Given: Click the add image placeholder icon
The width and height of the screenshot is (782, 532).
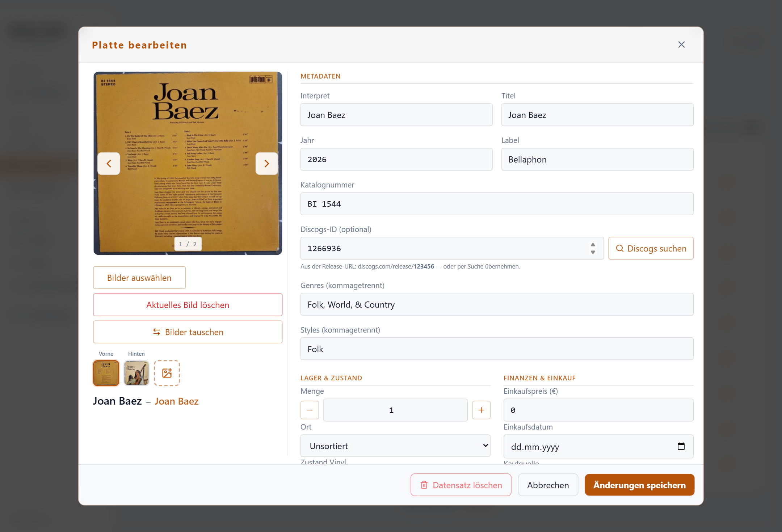Looking at the screenshot, I should tap(167, 373).
